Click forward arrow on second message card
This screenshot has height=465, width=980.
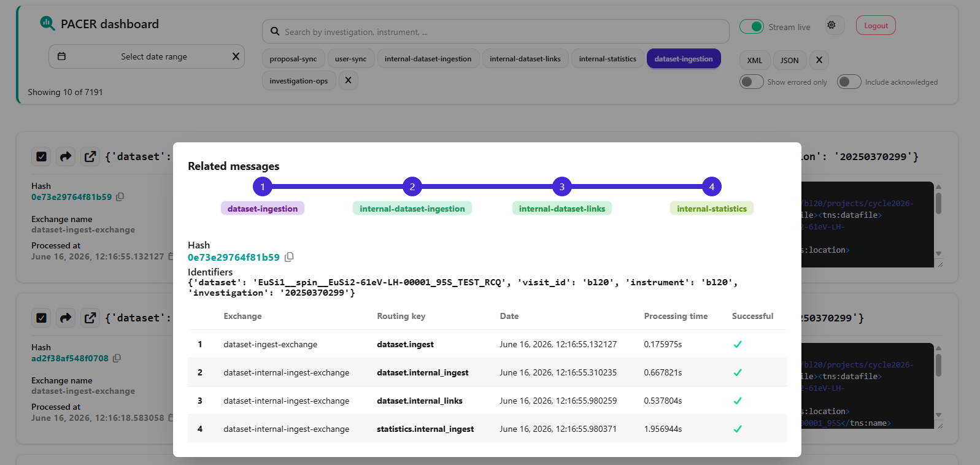(x=66, y=318)
